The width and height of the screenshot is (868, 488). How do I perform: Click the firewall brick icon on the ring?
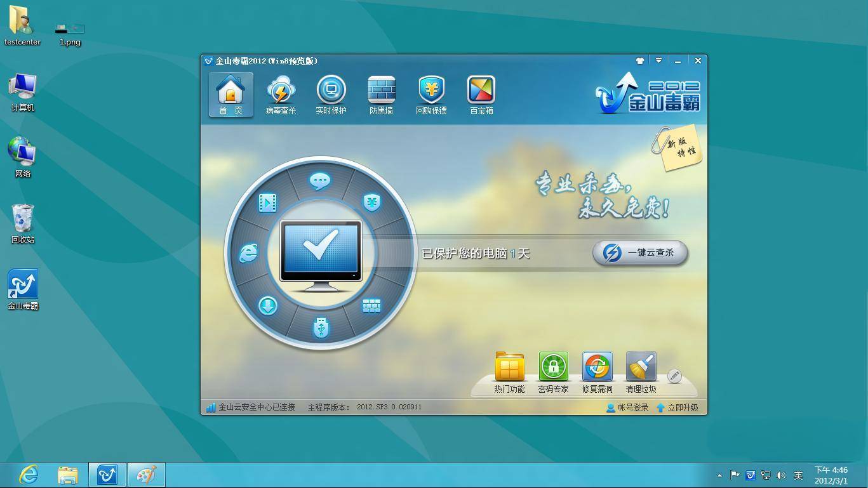click(x=371, y=306)
